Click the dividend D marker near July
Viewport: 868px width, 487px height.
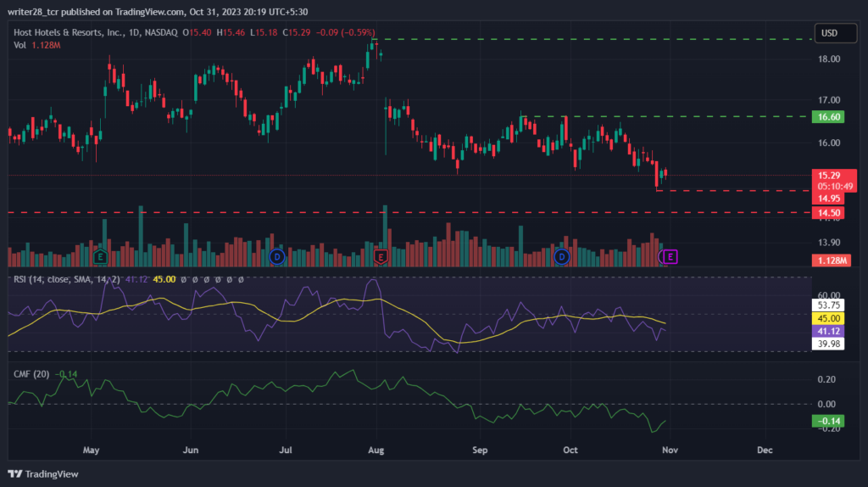277,256
